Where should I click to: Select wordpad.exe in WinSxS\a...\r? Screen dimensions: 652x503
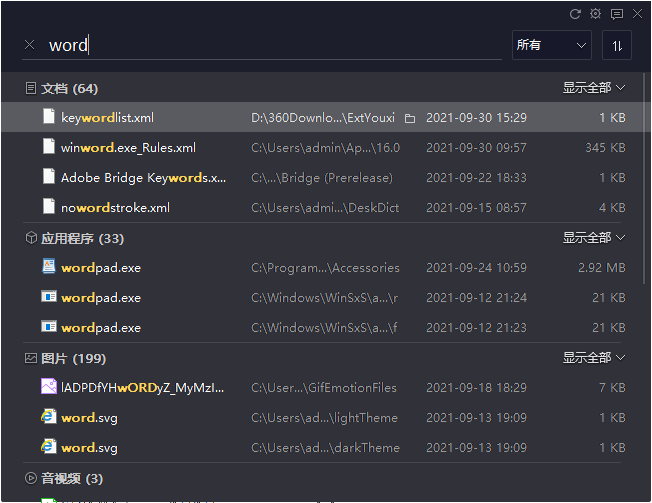click(x=101, y=298)
